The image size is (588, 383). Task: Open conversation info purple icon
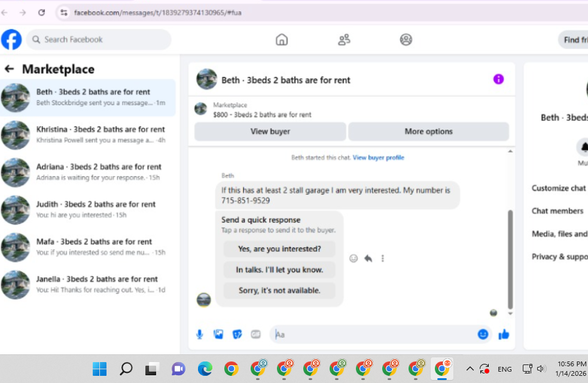click(x=498, y=79)
